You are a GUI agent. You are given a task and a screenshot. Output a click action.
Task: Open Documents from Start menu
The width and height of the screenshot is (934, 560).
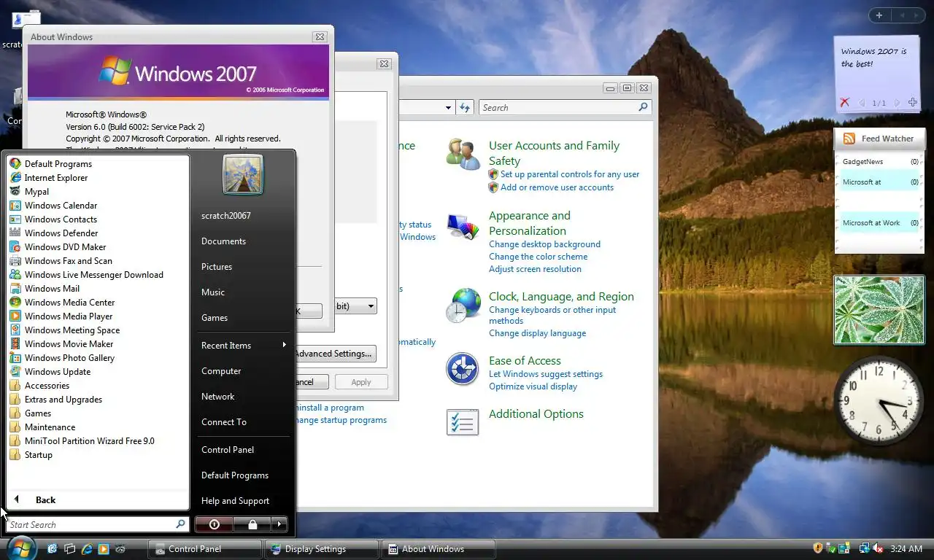(223, 241)
